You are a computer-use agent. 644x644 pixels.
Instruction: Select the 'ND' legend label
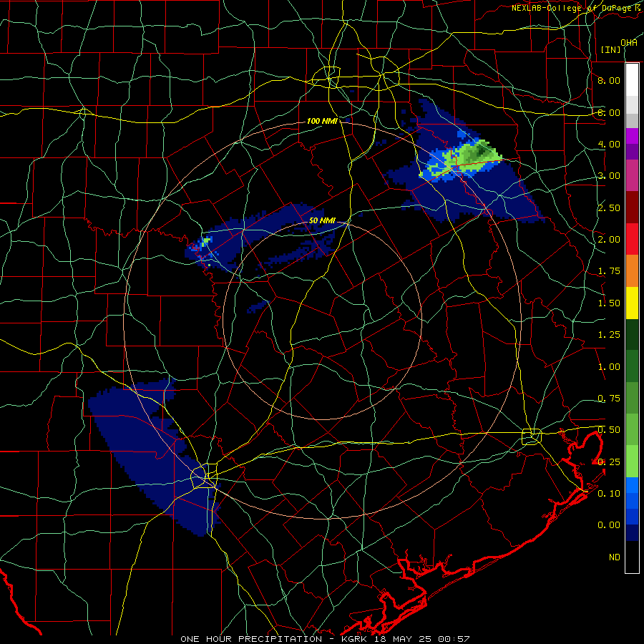click(615, 557)
